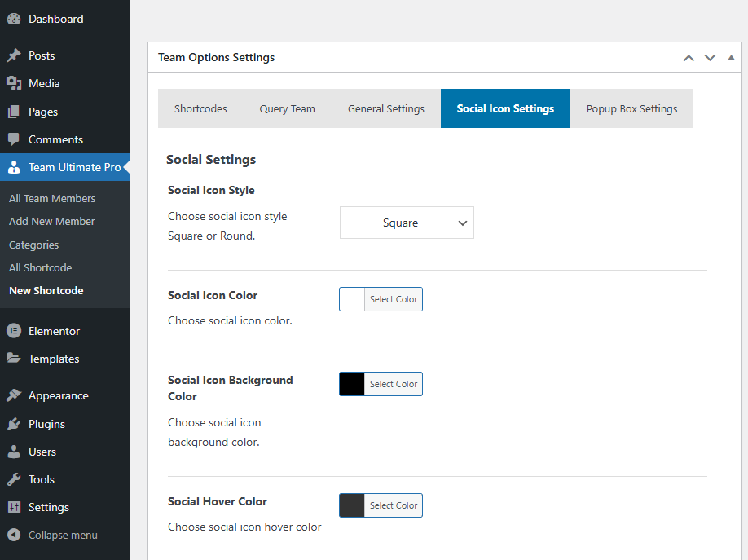Click the Collapse menu arrow icon
The image size is (748, 560).
14,535
